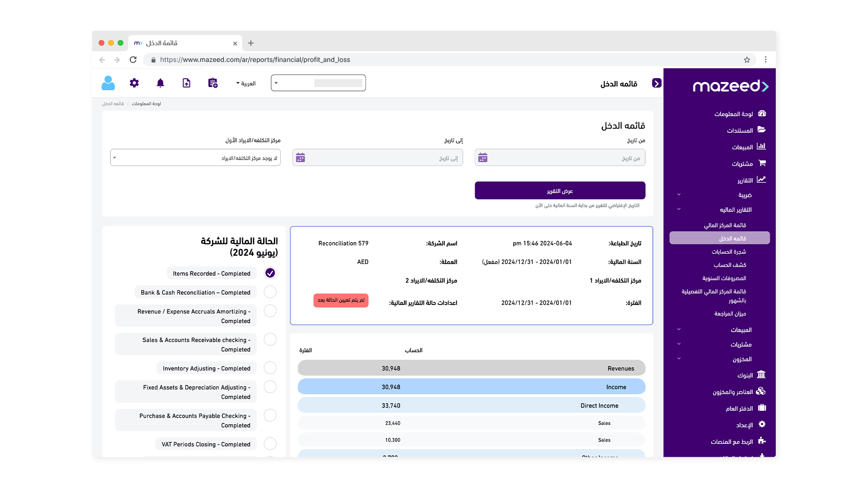
Task: Click the notifications bell icon
Action: click(160, 83)
